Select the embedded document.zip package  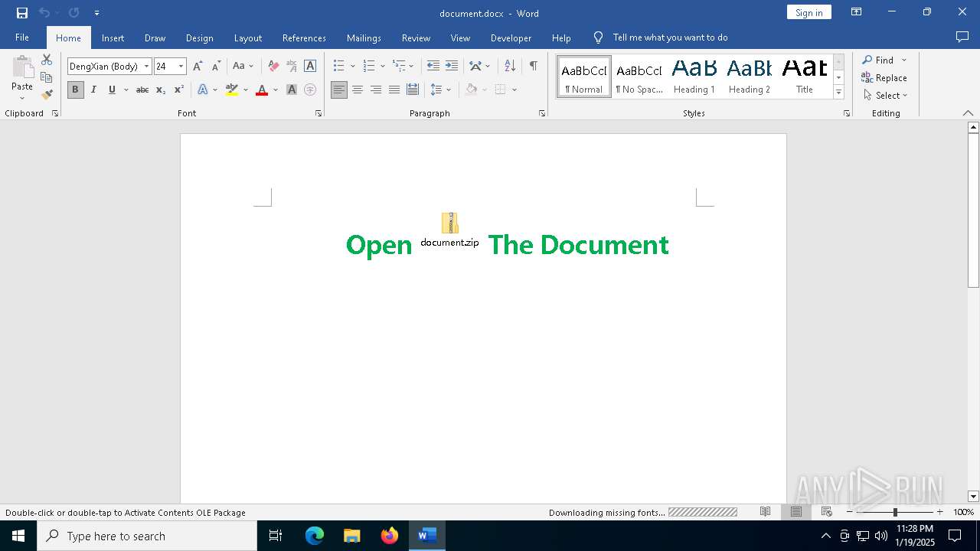pyautogui.click(x=450, y=230)
